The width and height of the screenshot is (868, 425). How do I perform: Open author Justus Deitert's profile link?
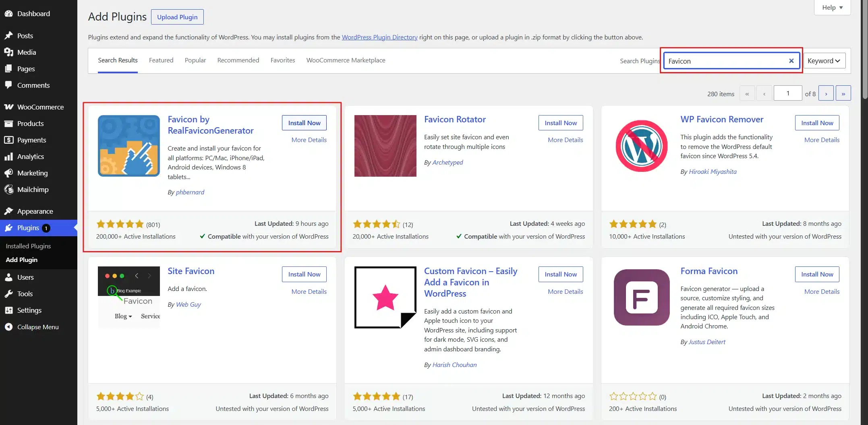(707, 342)
